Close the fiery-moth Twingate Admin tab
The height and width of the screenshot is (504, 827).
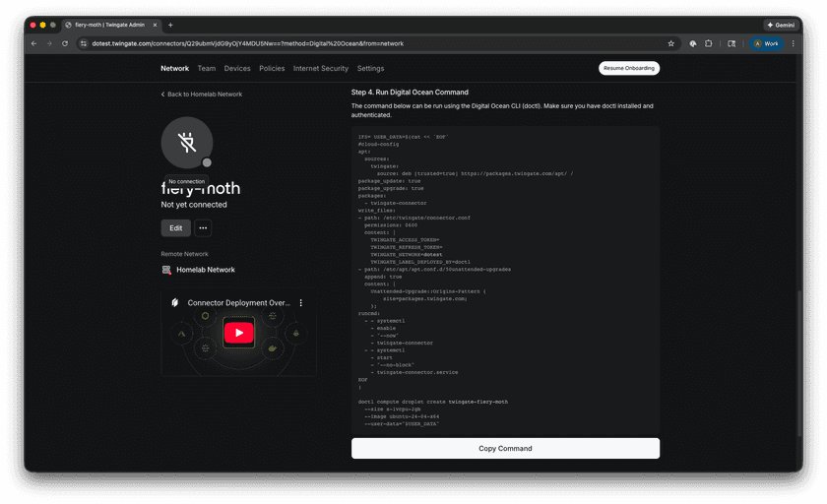[x=156, y=25]
